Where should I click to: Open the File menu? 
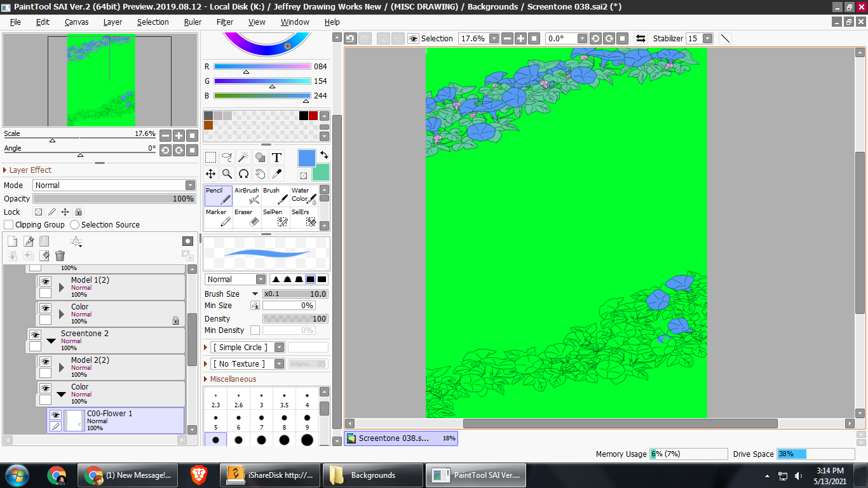point(15,22)
